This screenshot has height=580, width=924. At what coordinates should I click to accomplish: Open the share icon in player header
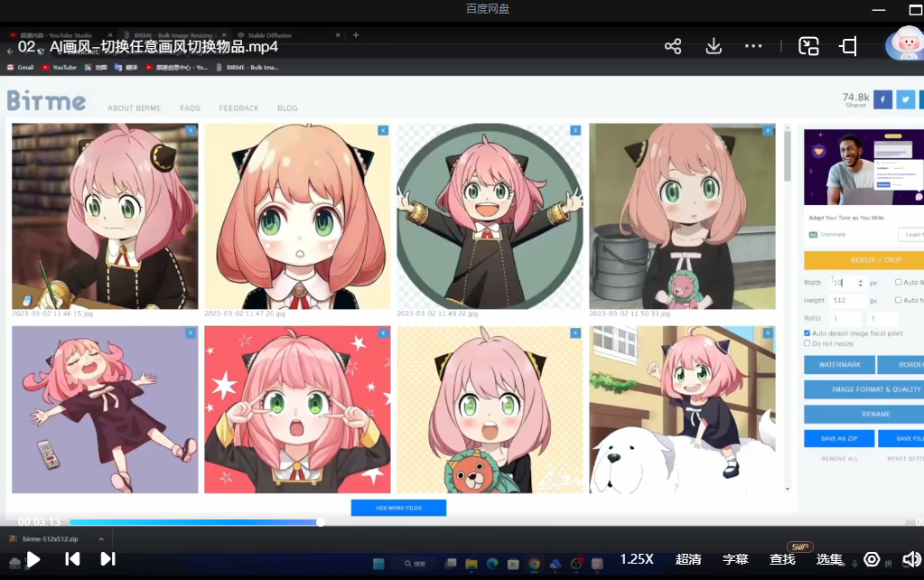click(x=673, y=46)
